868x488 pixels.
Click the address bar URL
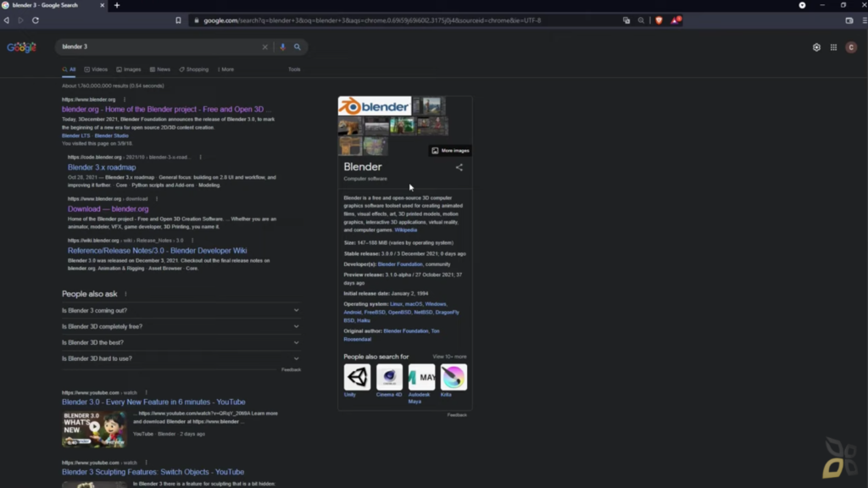pyautogui.click(x=372, y=20)
